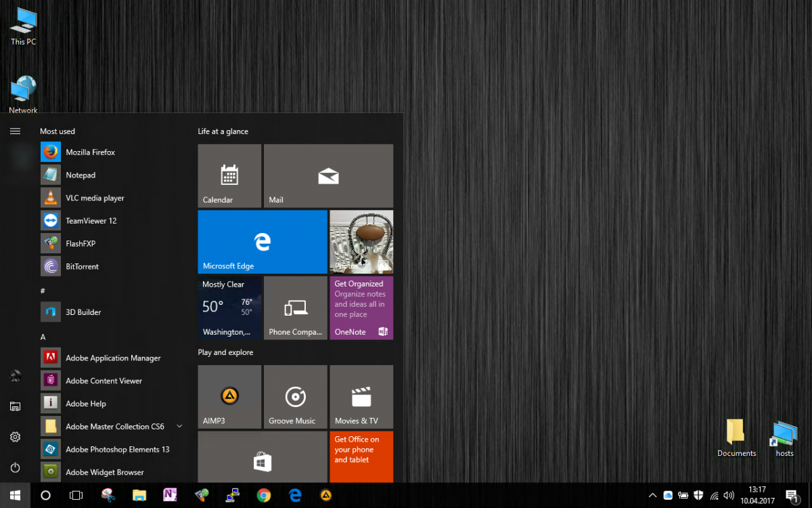Open the Calendar tile
Screen dimensions: 812x508
(229, 175)
